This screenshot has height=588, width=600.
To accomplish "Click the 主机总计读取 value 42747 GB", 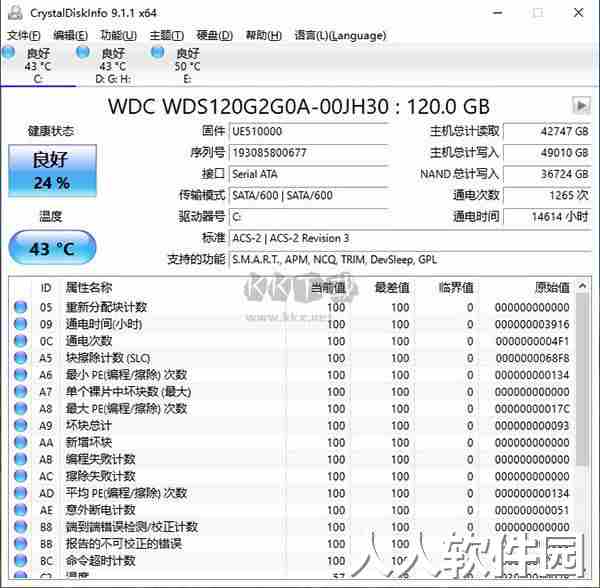I will coord(547,131).
